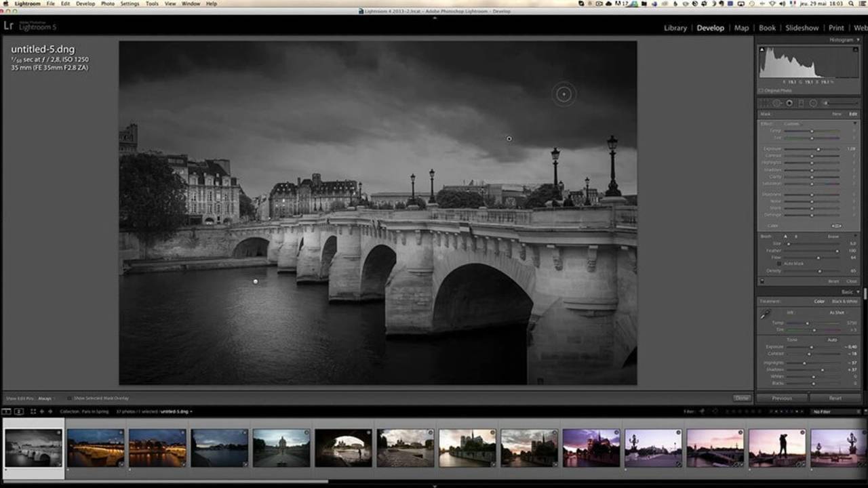Select adjustment brush pin in the clouds
This screenshot has width=868, height=488.
509,139
